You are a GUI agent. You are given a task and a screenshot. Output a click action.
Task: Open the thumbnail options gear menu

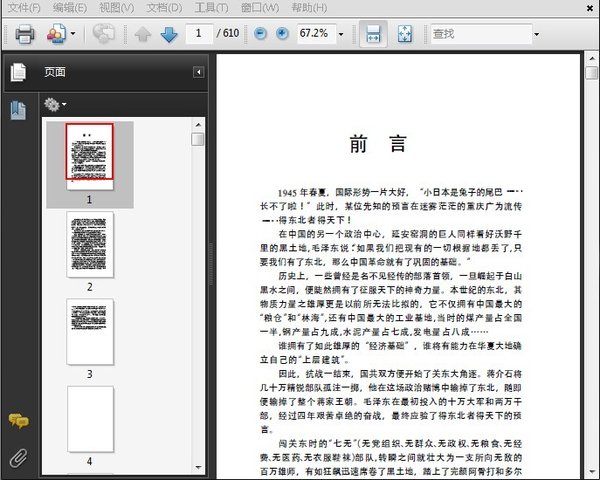[55, 104]
